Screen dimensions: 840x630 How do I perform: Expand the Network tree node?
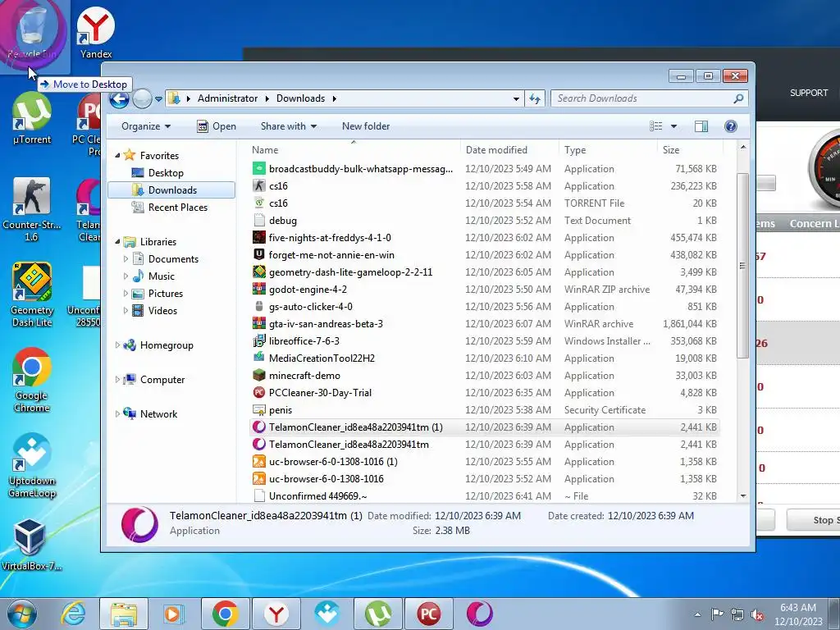pos(118,413)
